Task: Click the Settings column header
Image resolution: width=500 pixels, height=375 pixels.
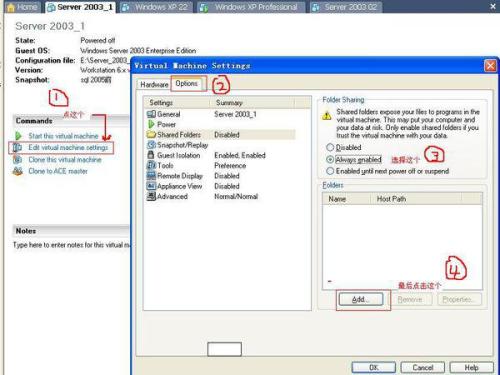Action: (x=177, y=102)
